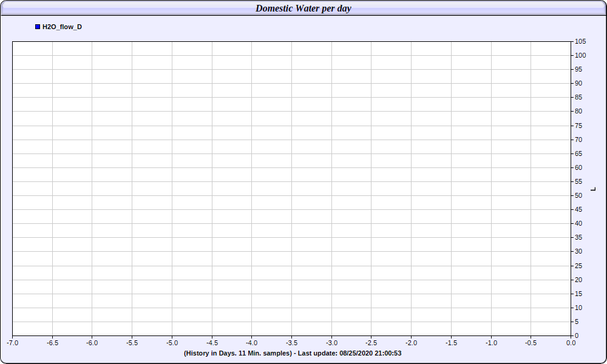Click the -4.0 x-axis label

click(252, 343)
